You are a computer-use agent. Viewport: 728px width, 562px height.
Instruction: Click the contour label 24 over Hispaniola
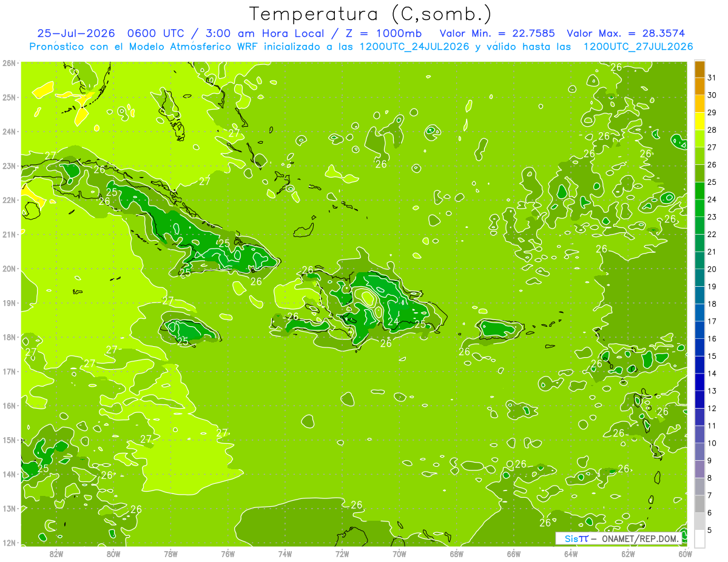[x=394, y=321]
